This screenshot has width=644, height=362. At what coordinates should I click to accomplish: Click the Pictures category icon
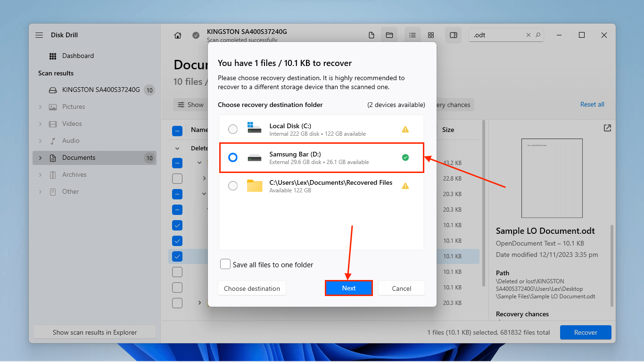click(x=53, y=107)
